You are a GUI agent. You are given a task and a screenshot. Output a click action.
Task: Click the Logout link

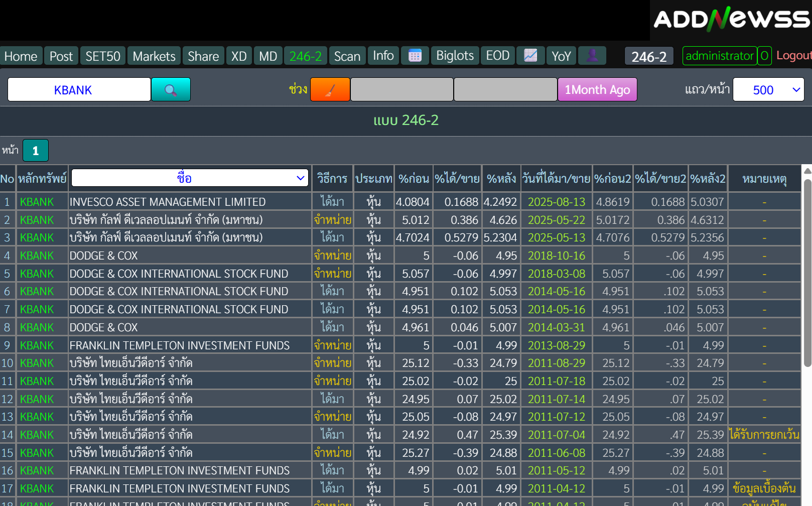[793, 55]
